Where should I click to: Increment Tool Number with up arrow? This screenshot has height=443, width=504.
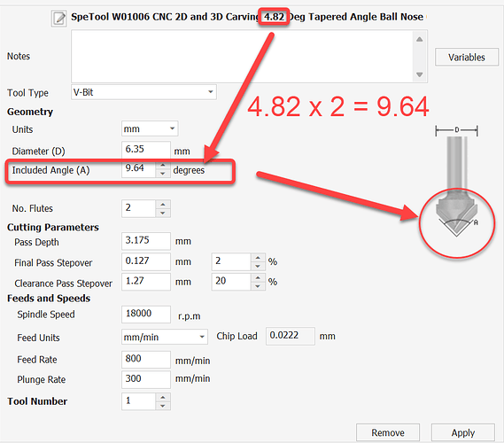coord(163,397)
